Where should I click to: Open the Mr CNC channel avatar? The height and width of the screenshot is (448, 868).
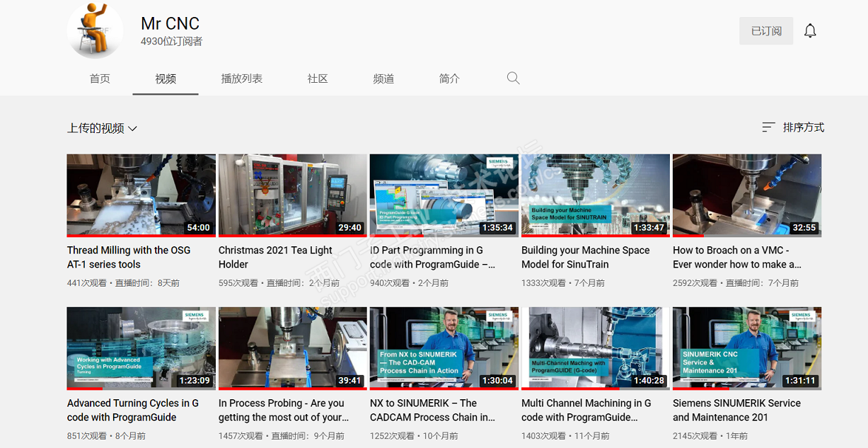95,29
